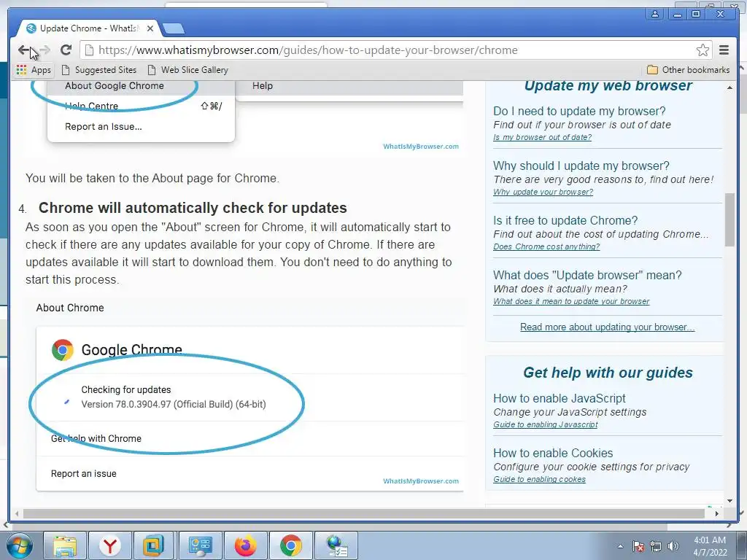Click the horizontal scrollbar thumb
The image size is (747, 560).
point(363,514)
